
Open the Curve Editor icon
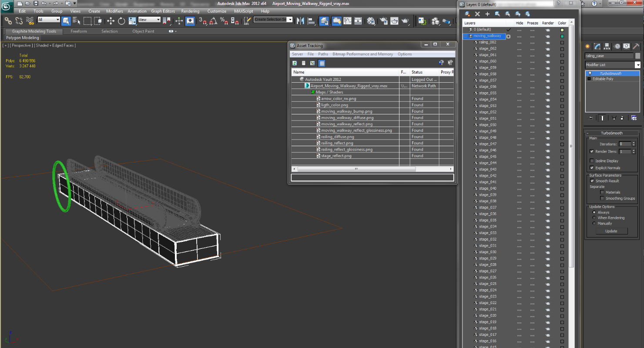[348, 20]
